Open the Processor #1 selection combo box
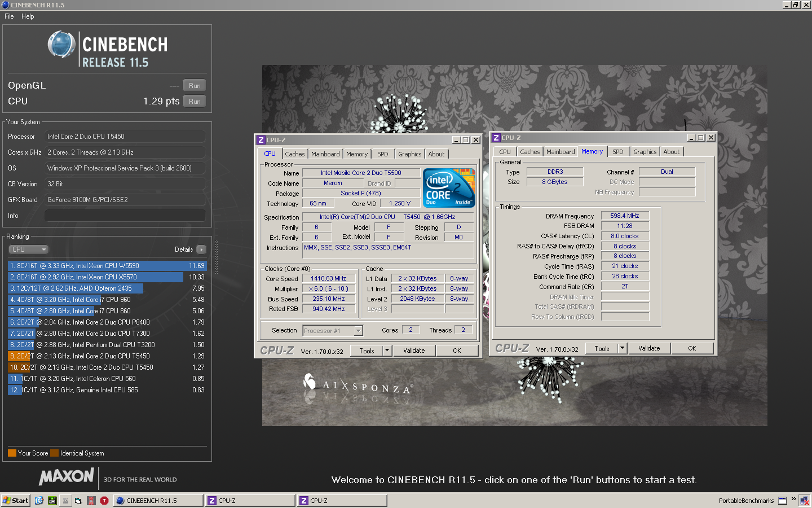 (x=333, y=331)
